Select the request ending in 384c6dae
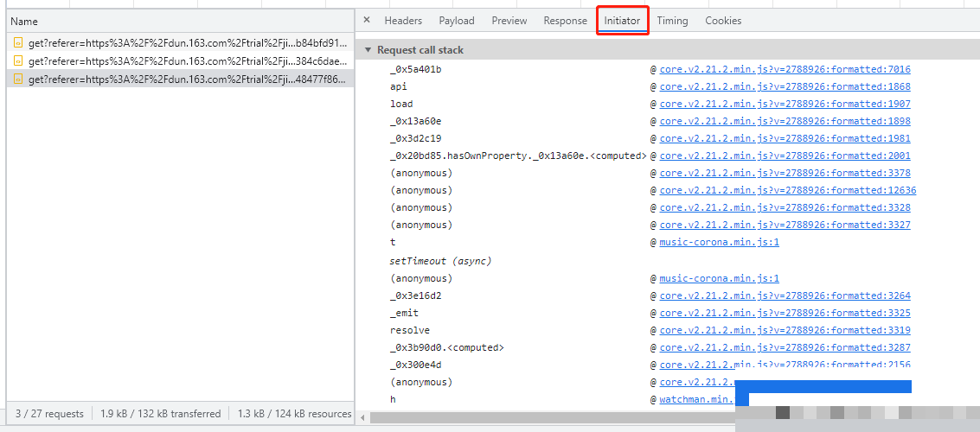This screenshot has width=980, height=432. pos(187,61)
